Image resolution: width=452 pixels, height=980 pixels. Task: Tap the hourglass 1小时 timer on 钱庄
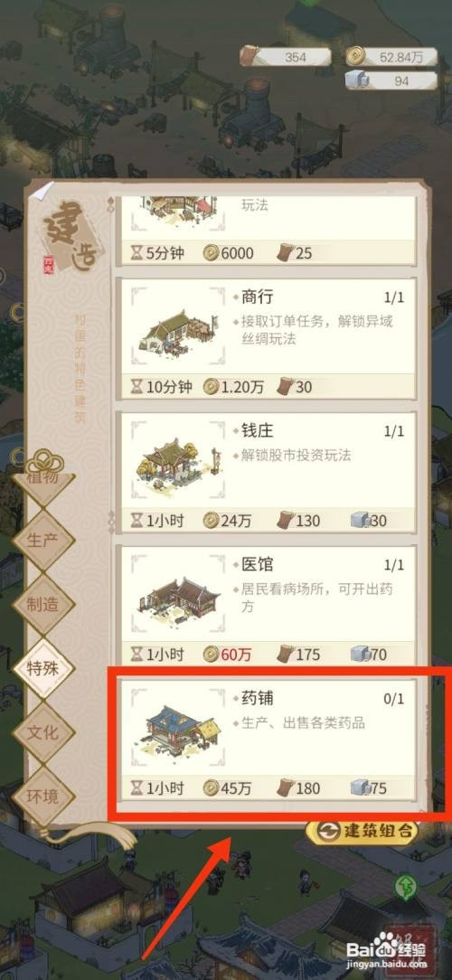(x=157, y=520)
